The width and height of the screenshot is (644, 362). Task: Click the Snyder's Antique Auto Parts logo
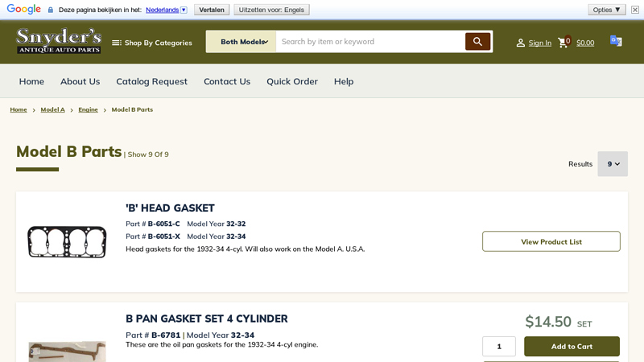pyautogui.click(x=59, y=41)
